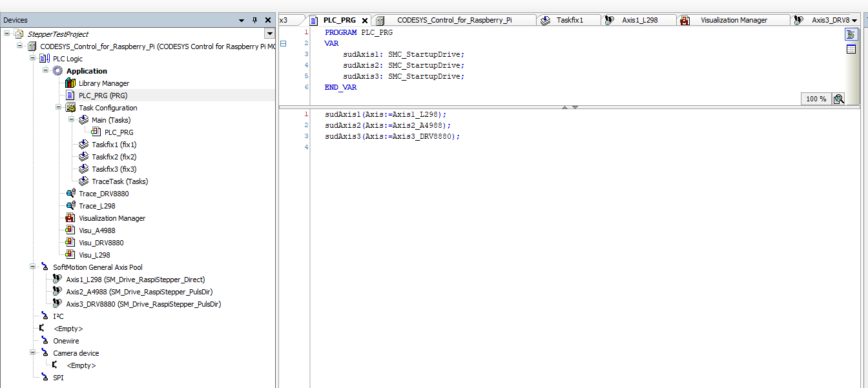Open the editor tab overflow dropdown
The image size is (868, 388).
click(854, 21)
